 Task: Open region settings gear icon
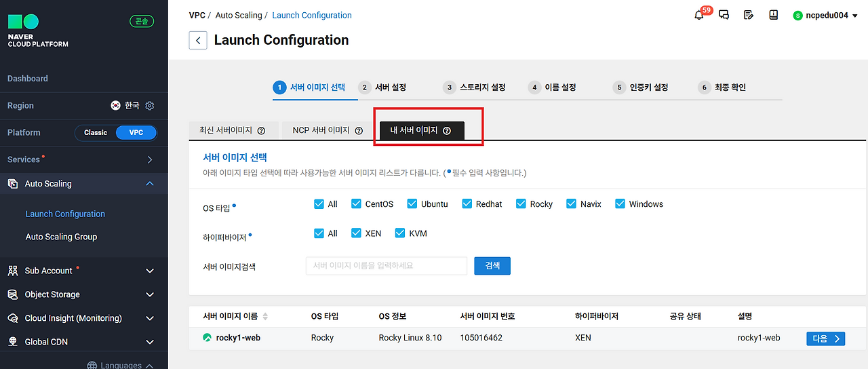tap(150, 106)
